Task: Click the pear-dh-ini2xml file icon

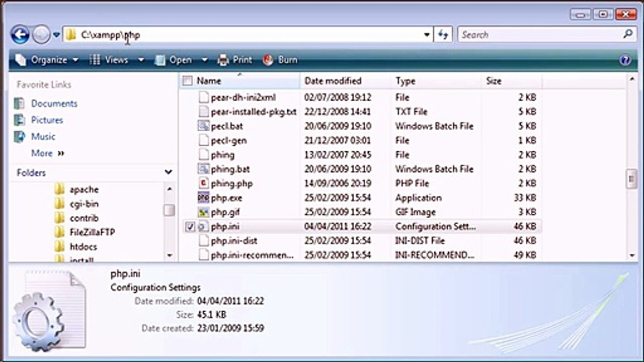Action: (203, 97)
